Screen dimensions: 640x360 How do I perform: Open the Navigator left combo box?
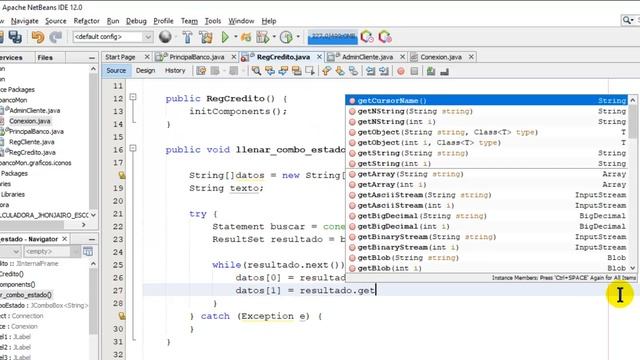point(10,251)
